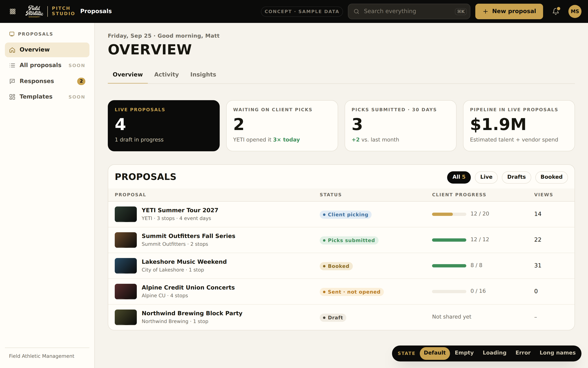Viewport: 588px width, 368px height.
Task: Click the grid icon beside Templates
Action: tap(12, 97)
